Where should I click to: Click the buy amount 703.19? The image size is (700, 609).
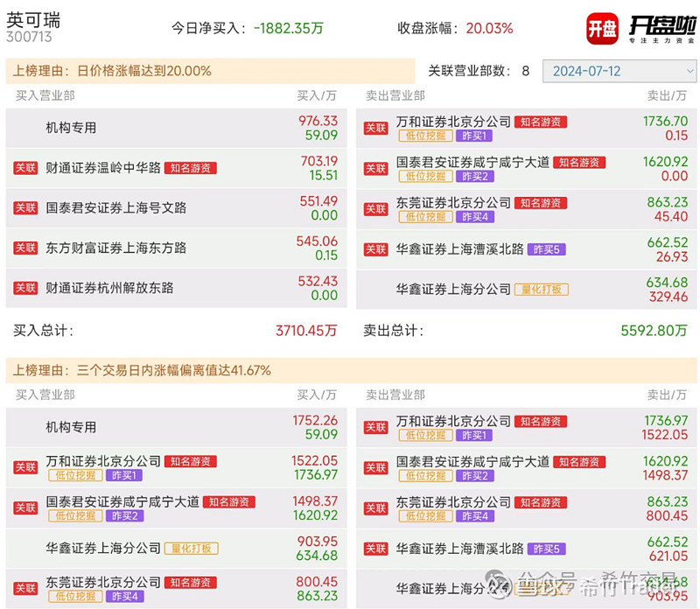click(319, 161)
